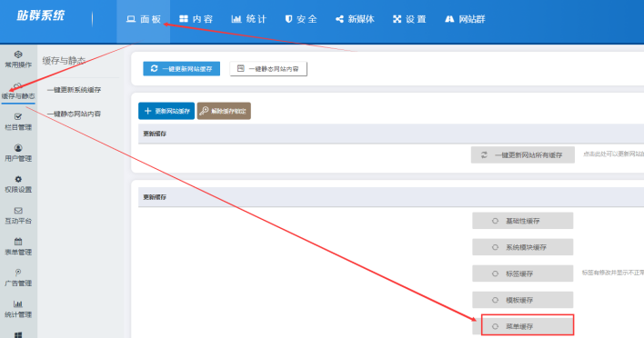
Task: Switch to the 内容 top menu
Action: coord(196,19)
